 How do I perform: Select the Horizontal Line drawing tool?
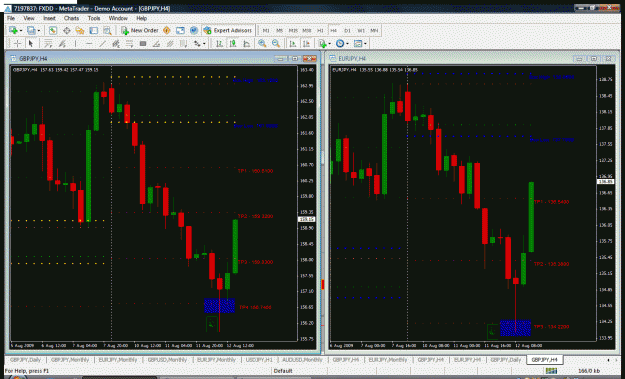point(89,43)
